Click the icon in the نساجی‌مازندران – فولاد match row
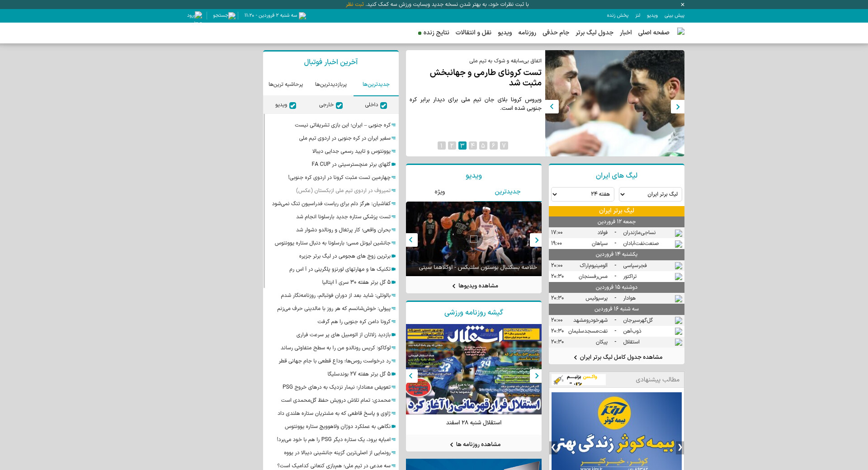 tap(679, 233)
